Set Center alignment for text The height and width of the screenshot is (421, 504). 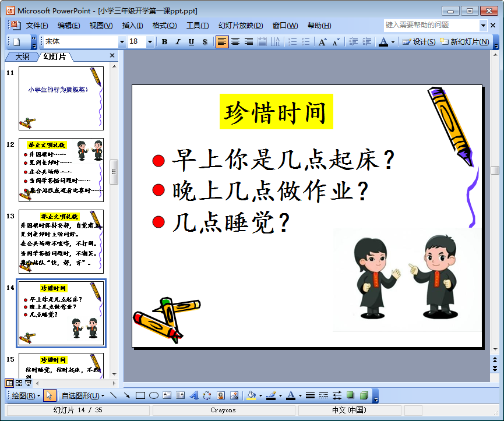click(235, 42)
